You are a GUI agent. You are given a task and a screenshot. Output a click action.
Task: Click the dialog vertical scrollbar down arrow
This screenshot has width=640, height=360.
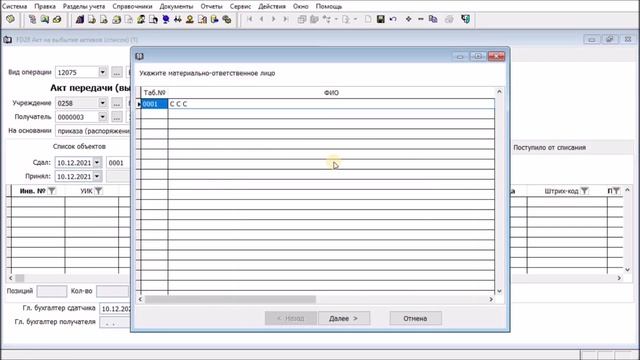pos(499,291)
